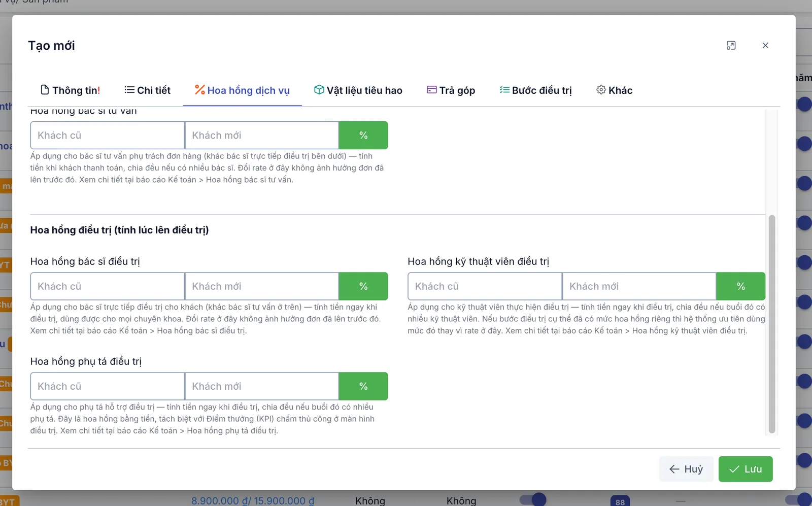This screenshot has height=506, width=812.
Task: Switch to the Chi tiết tab
Action: (147, 90)
